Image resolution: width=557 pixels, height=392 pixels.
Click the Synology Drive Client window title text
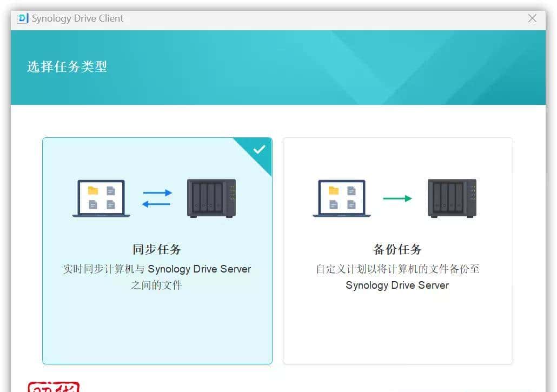pyautogui.click(x=77, y=18)
